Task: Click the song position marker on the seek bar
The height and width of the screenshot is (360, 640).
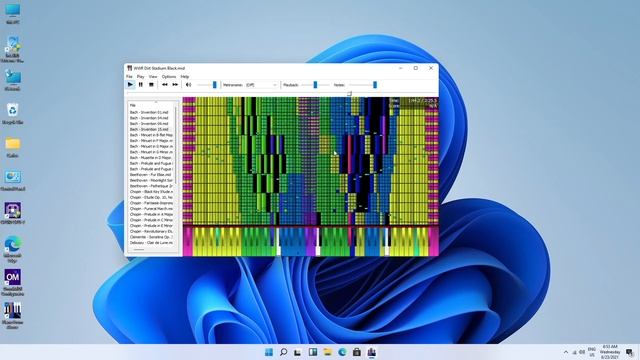Action: pos(349,93)
